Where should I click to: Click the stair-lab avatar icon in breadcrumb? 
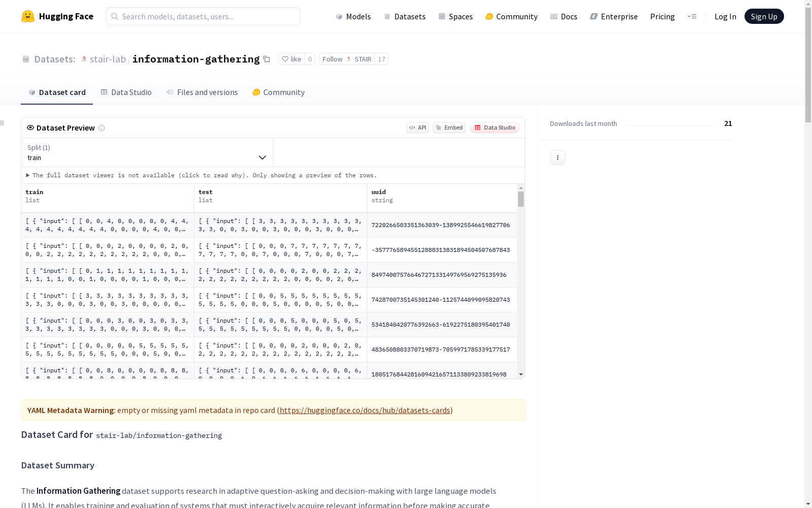click(x=84, y=59)
